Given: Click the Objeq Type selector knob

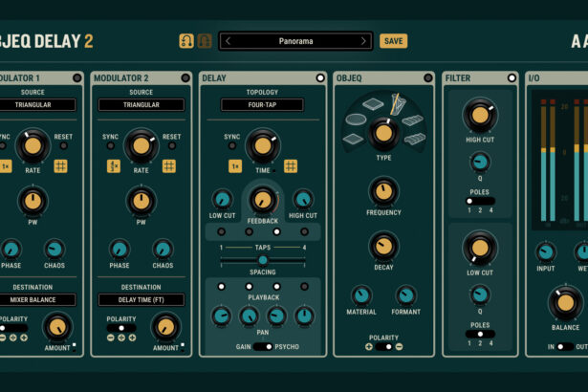Looking at the screenshot, I should (383, 133).
